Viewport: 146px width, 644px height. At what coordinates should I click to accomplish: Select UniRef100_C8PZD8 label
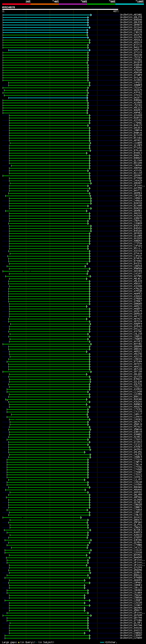tap(131, 196)
